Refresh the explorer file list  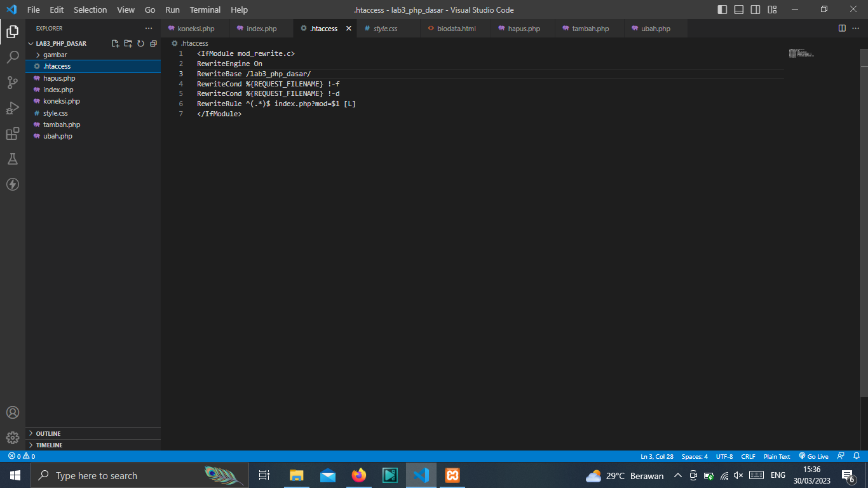(x=141, y=44)
